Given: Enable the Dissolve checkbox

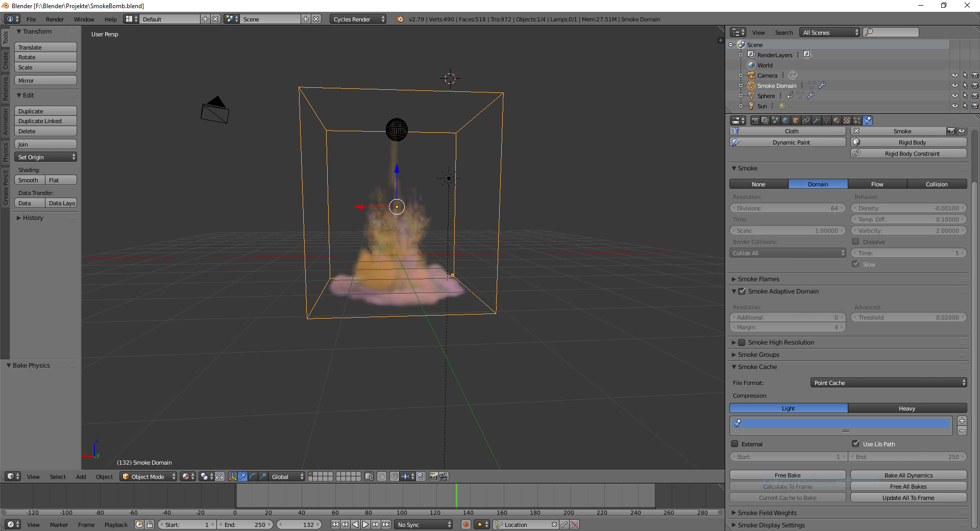Looking at the screenshot, I should (856, 242).
